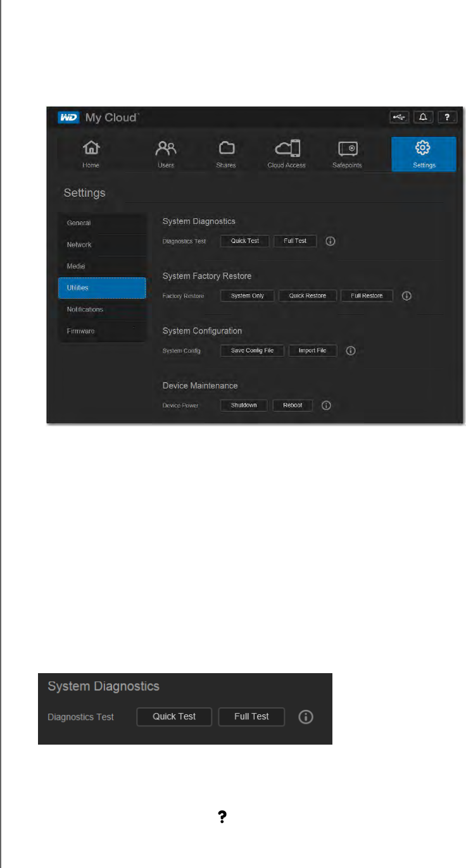Click Import File button
Image resolution: width=466 pixels, height=868 pixels.
pos(313,350)
